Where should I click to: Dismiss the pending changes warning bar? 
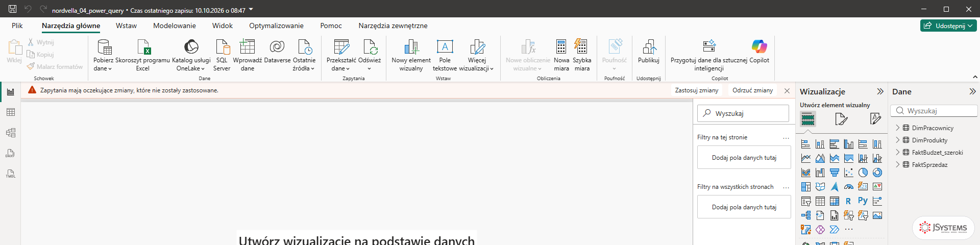pos(787,91)
